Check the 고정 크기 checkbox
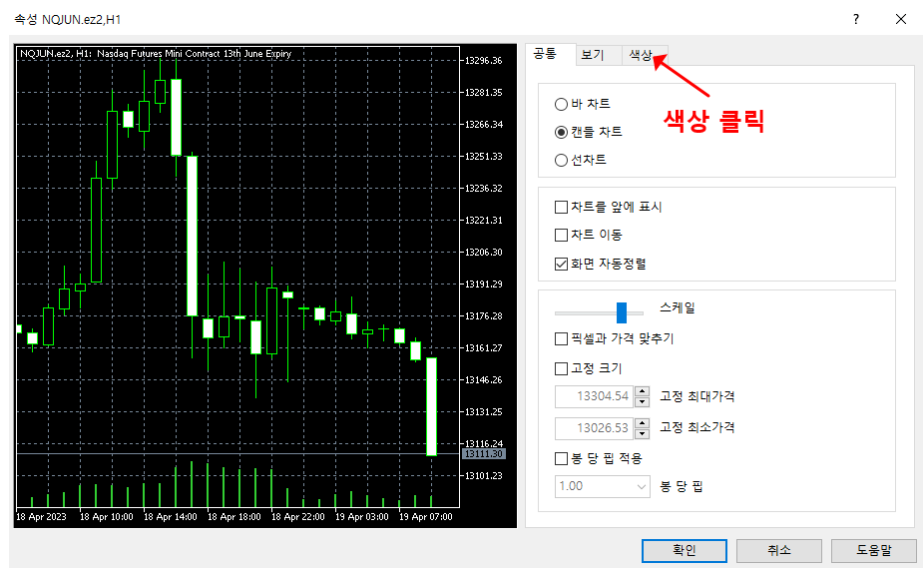The width and height of the screenshot is (924, 573). click(561, 368)
